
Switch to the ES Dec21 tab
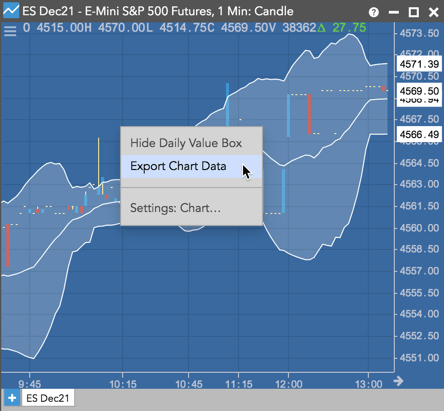48,398
